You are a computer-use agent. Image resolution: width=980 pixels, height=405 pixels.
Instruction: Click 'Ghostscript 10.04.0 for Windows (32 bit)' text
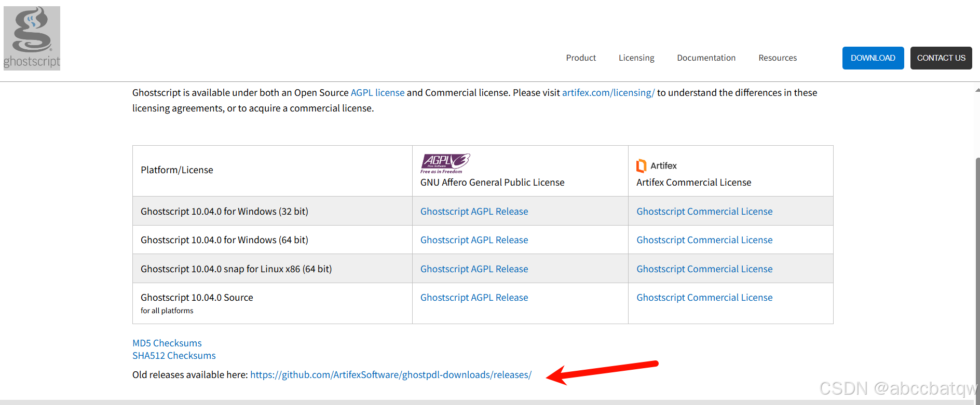(224, 212)
